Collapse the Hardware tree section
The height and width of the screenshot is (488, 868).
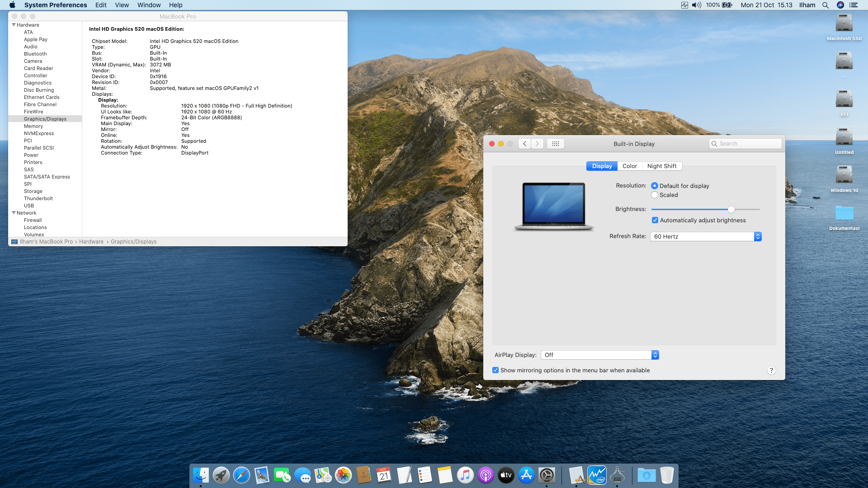tap(14, 25)
